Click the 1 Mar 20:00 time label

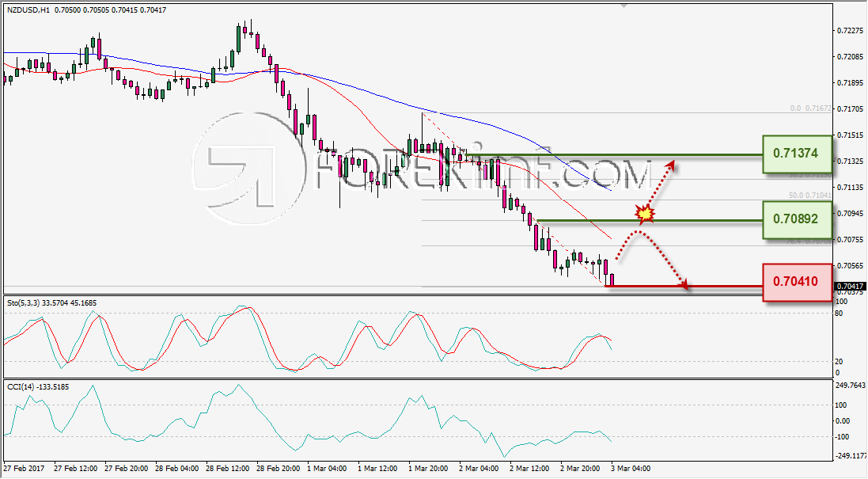click(x=429, y=469)
